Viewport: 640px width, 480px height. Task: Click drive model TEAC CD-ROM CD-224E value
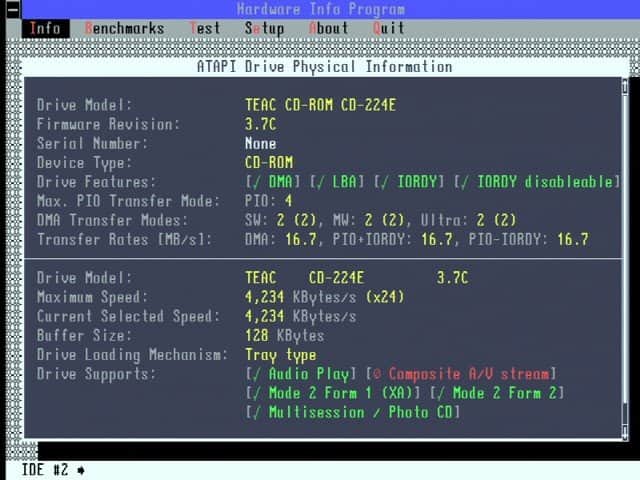[x=320, y=105]
